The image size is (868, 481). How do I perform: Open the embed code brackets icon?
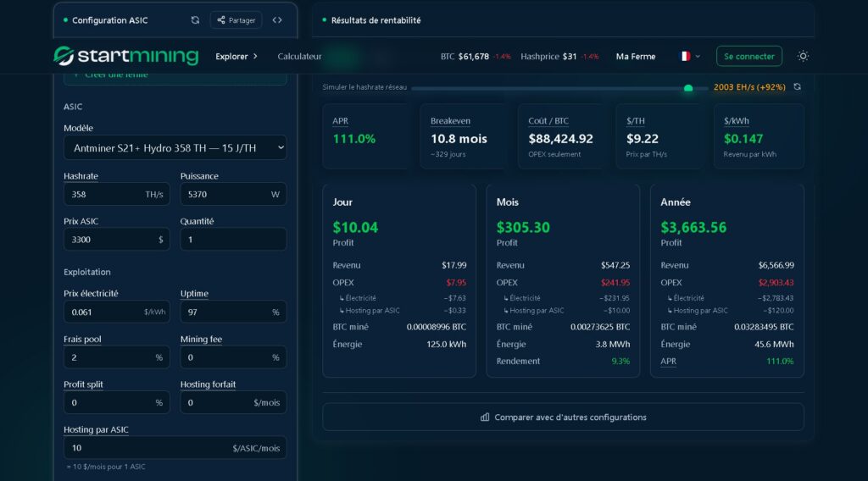(x=277, y=20)
